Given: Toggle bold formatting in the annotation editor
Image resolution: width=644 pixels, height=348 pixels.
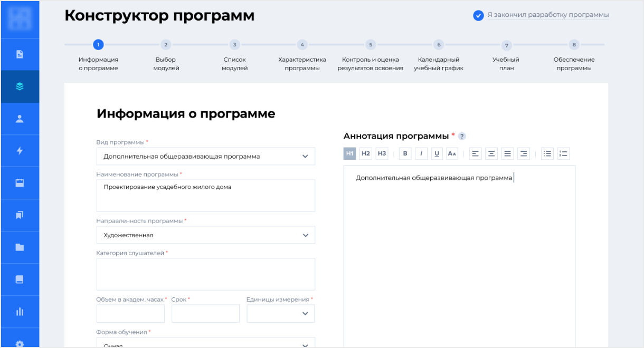Looking at the screenshot, I should tap(405, 153).
